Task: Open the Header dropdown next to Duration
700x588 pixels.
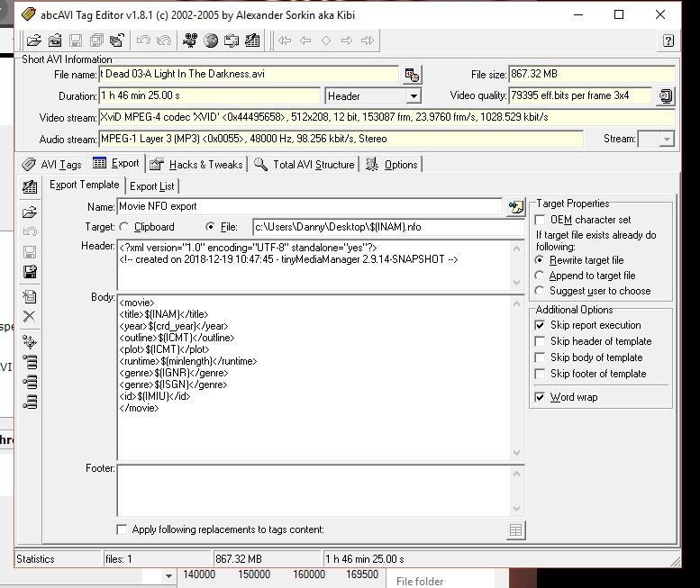Action: click(414, 96)
